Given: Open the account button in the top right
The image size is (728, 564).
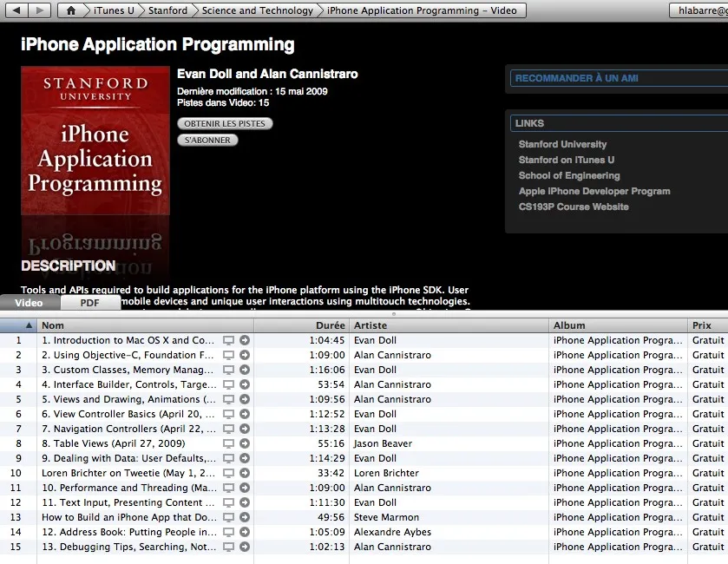Looking at the screenshot, I should point(698,10).
